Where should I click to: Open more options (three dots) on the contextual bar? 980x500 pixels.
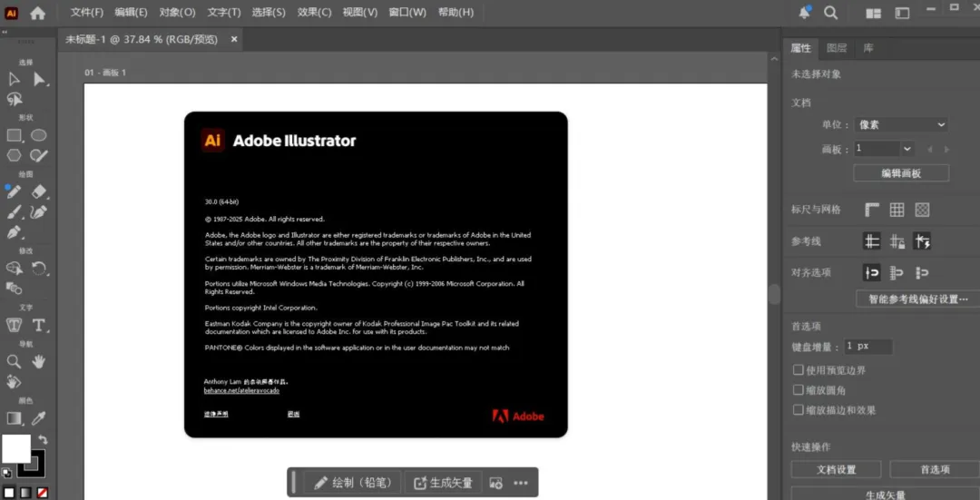point(521,483)
